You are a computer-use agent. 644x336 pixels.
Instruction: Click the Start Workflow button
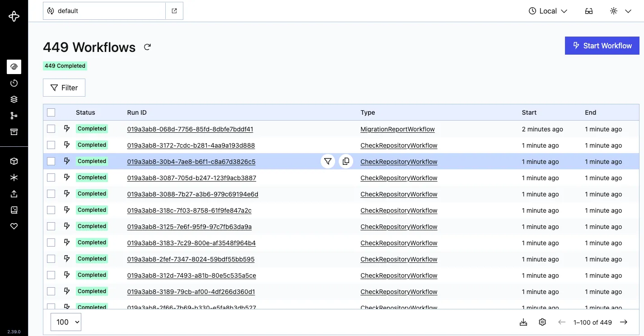pyautogui.click(x=602, y=46)
